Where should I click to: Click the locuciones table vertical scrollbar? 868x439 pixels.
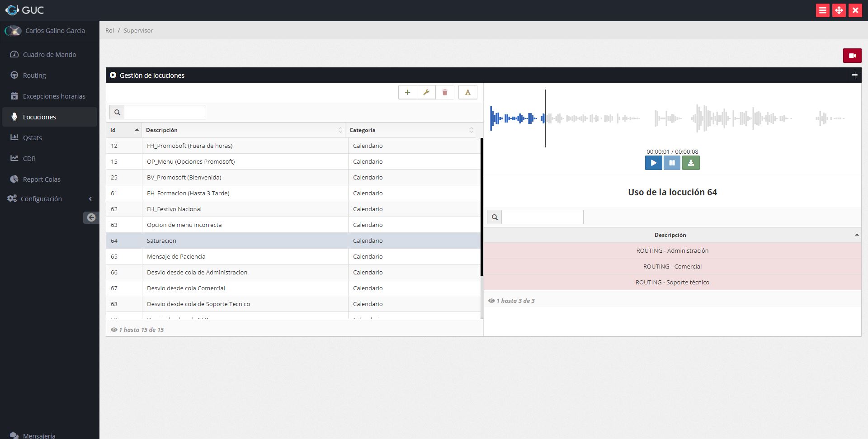(x=482, y=207)
